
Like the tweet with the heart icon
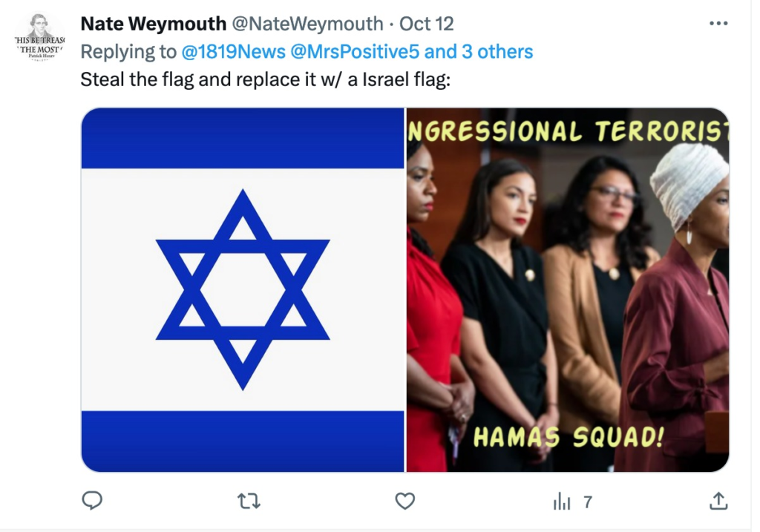click(404, 501)
